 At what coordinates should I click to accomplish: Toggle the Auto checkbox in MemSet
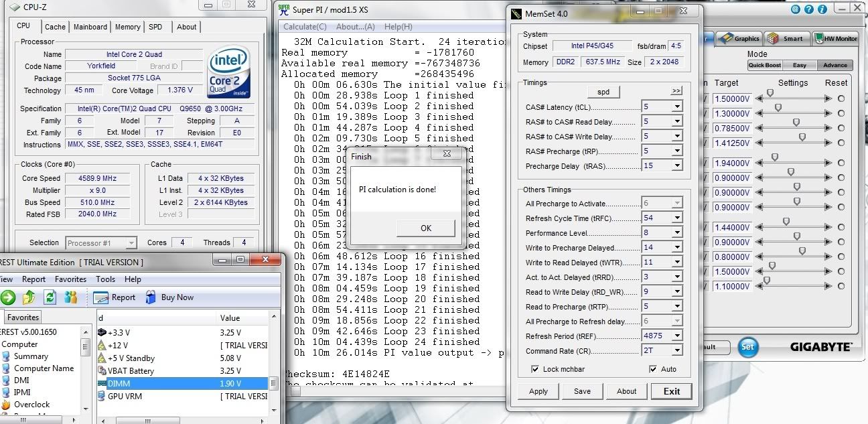click(653, 369)
